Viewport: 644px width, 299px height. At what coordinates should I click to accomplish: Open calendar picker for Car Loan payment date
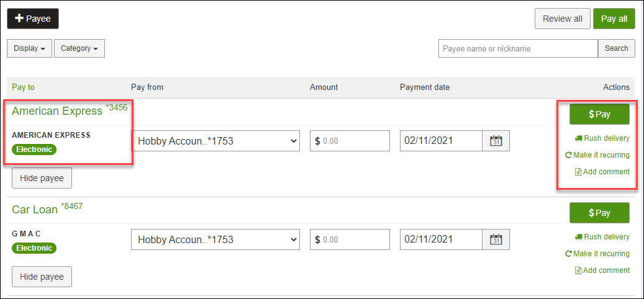[496, 239]
